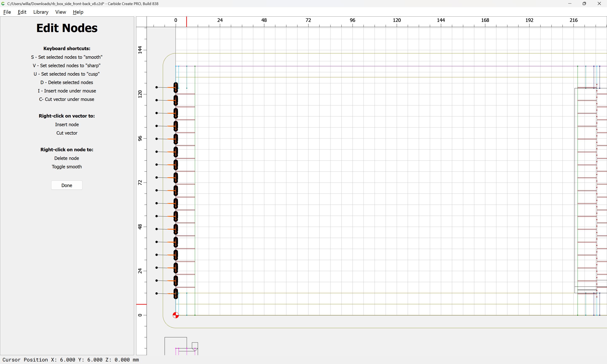Select the bottommost black control handle dot

pos(157,293)
